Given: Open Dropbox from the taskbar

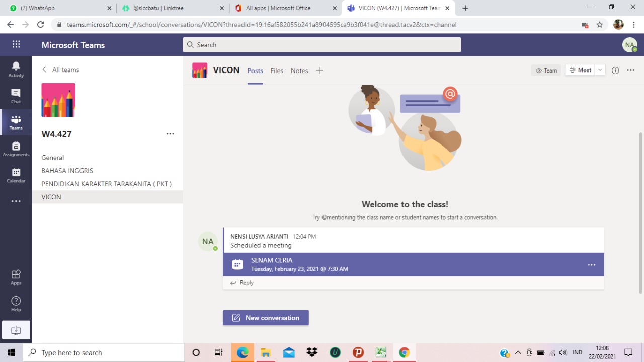Looking at the screenshot, I should tap(312, 353).
